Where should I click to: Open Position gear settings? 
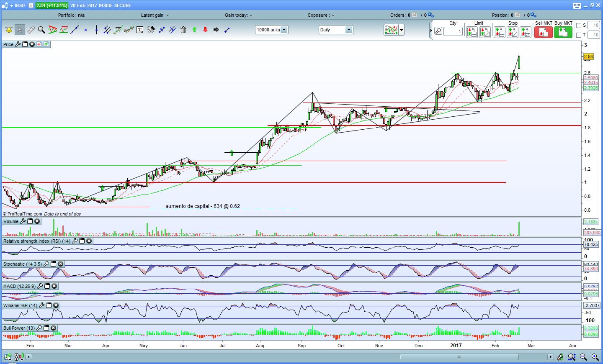[x=533, y=15]
